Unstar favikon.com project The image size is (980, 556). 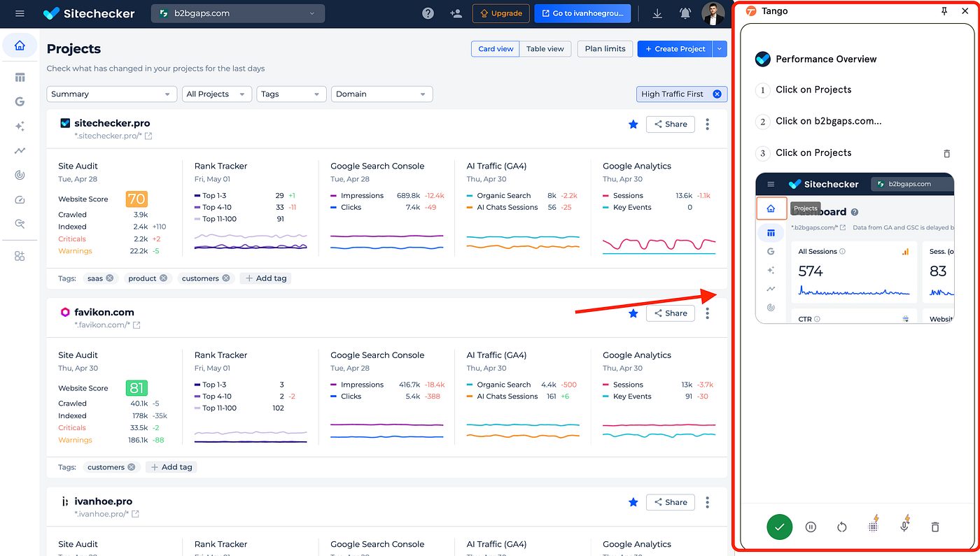[x=633, y=313]
